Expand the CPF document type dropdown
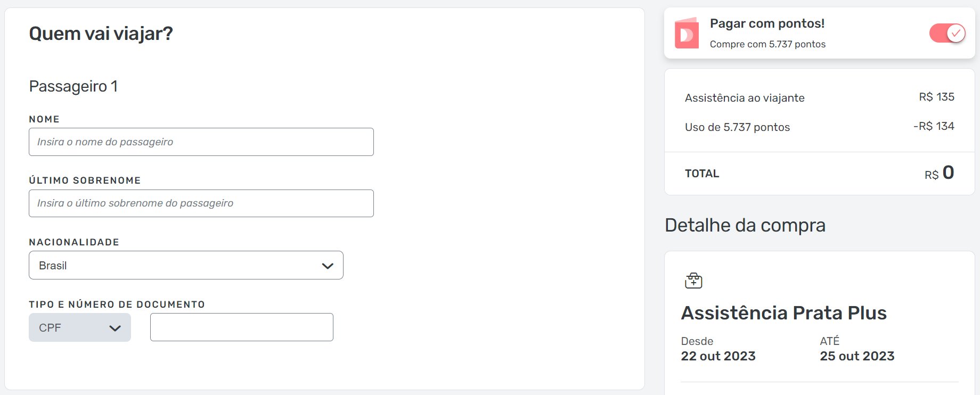 pyautogui.click(x=80, y=327)
